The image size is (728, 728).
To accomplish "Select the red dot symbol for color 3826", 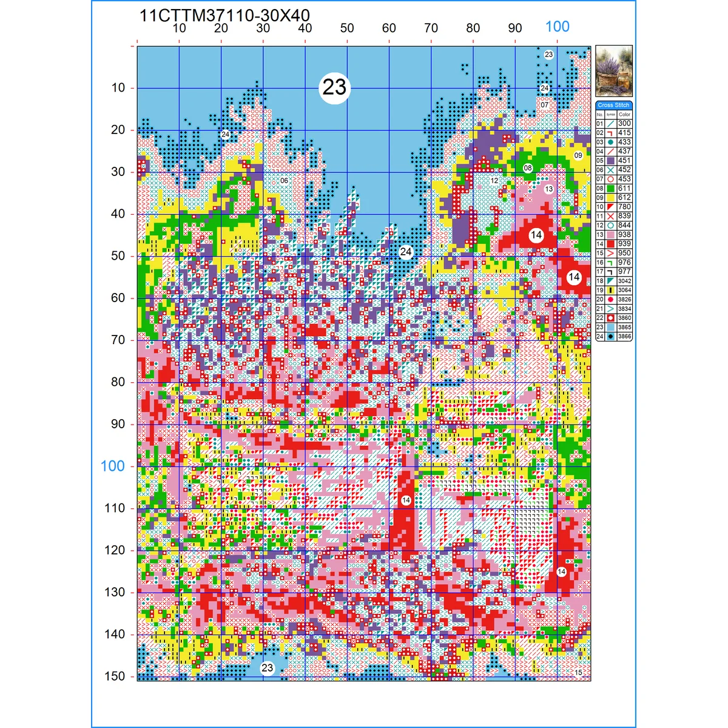I will click(610, 300).
